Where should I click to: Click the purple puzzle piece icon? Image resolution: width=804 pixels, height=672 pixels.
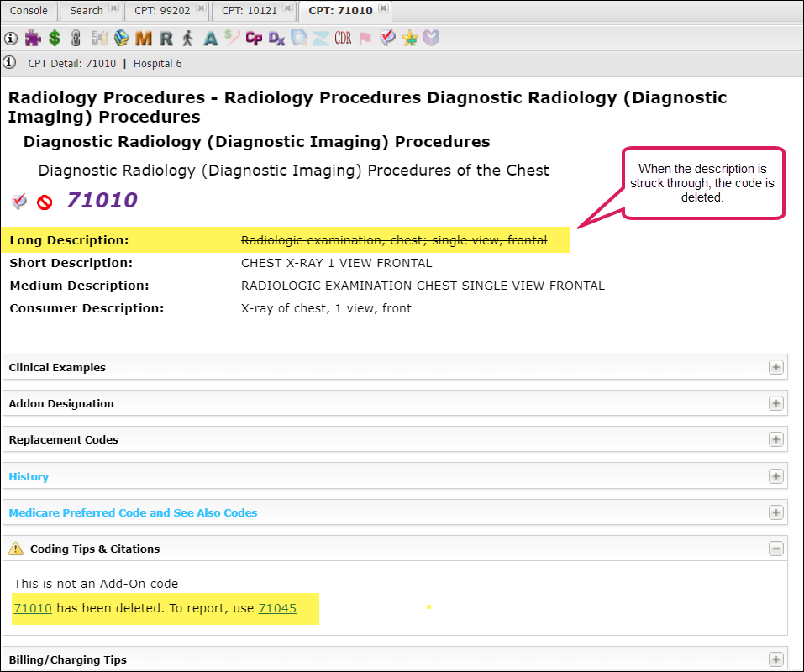(33, 38)
